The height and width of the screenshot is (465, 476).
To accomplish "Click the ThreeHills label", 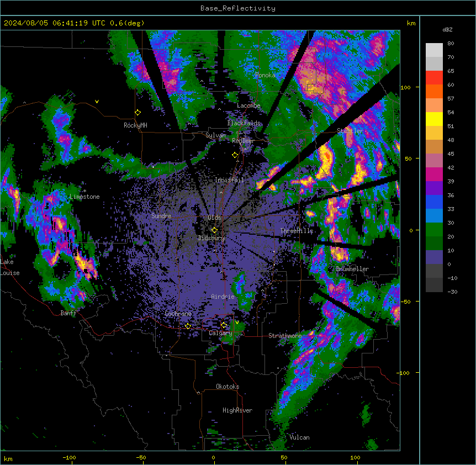I will (297, 231).
